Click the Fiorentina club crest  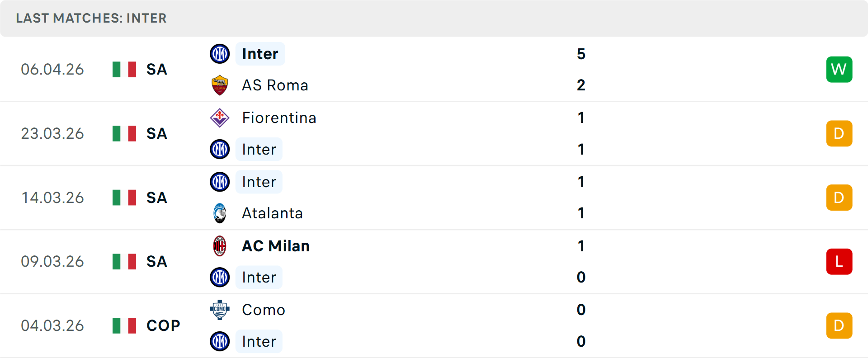click(x=220, y=118)
